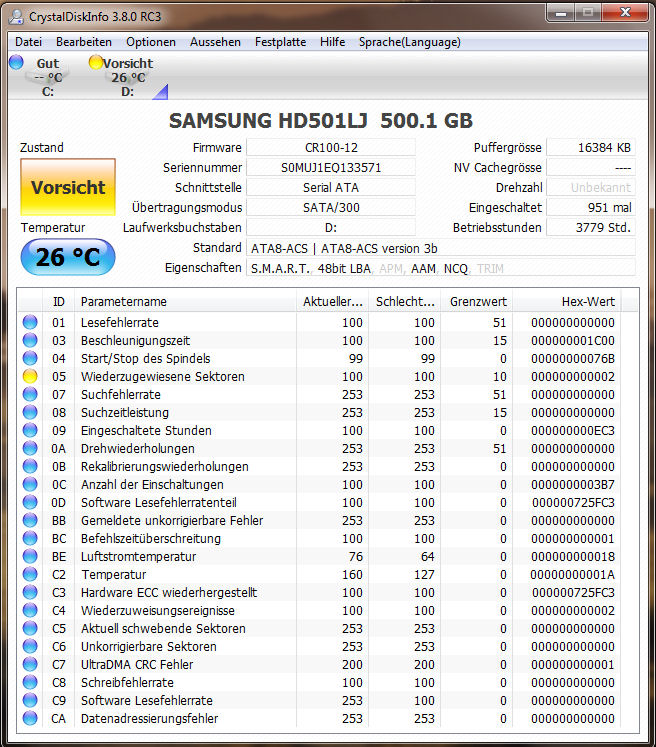Click the yellow Vorsicht health status button
The height and width of the screenshot is (747, 656).
click(68, 187)
